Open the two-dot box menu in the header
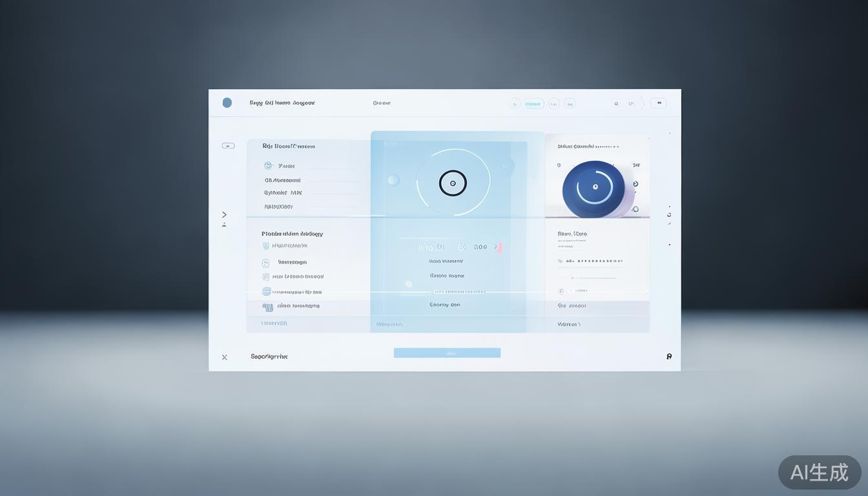Image resolution: width=868 pixels, height=496 pixels. point(658,103)
